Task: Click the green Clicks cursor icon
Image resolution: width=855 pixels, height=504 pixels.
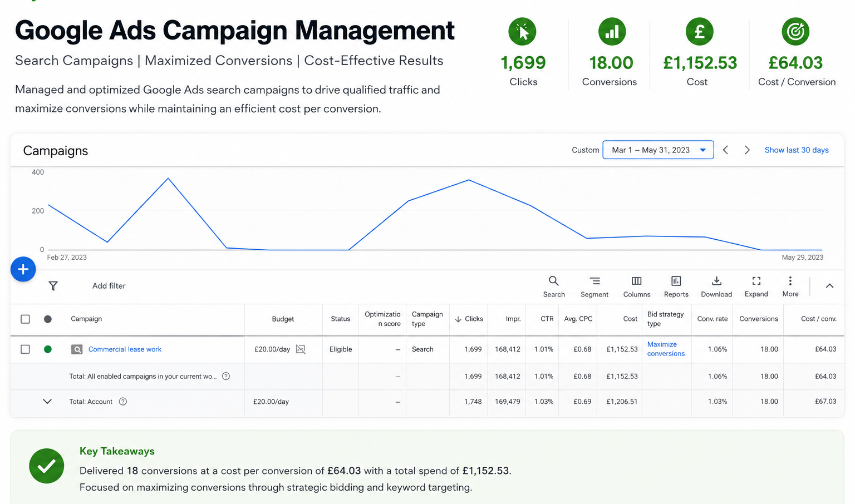Action: pos(522,32)
